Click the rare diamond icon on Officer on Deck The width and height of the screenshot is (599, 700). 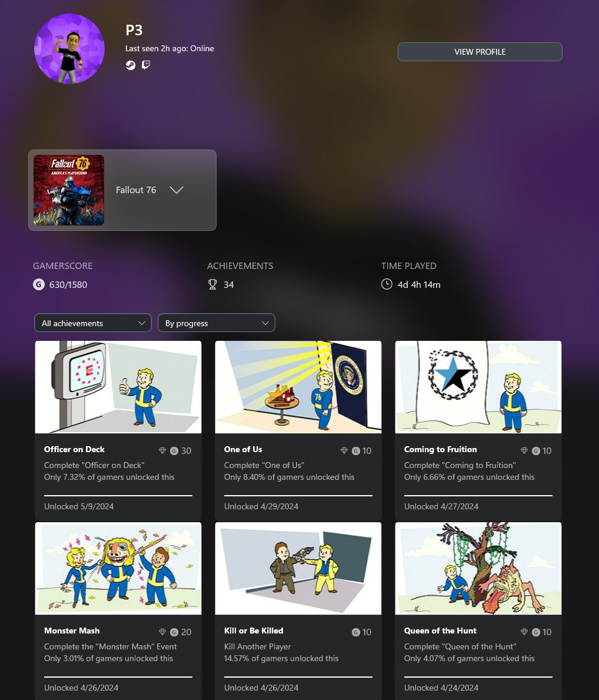click(x=162, y=450)
